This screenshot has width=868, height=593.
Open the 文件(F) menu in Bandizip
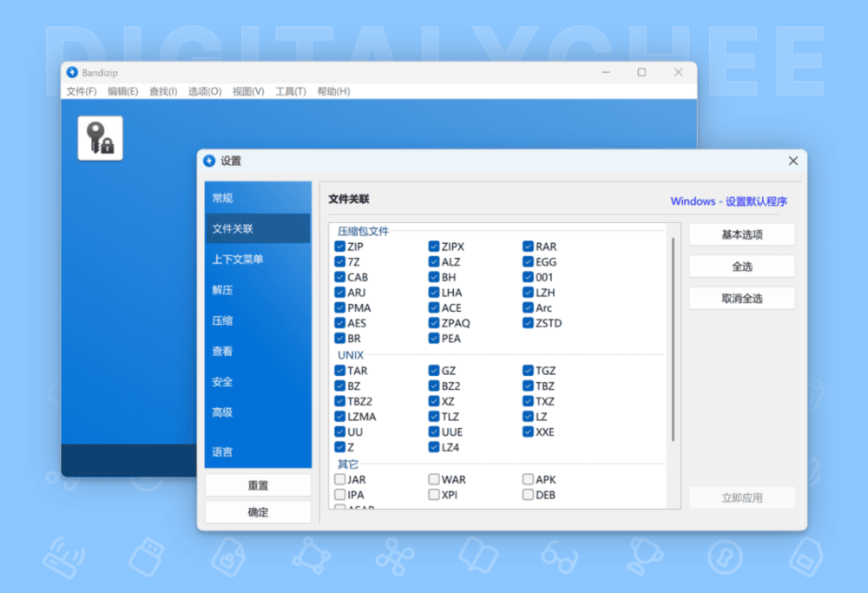click(82, 91)
